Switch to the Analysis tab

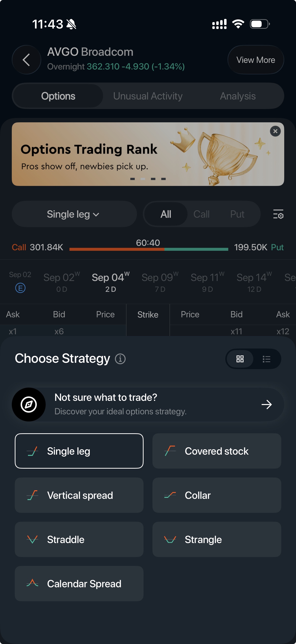pos(238,96)
